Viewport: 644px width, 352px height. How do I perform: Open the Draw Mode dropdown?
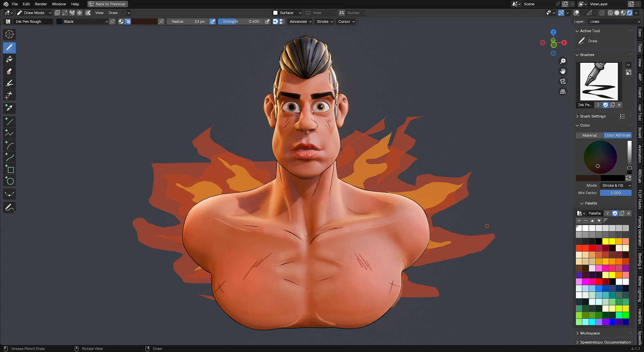(34, 12)
